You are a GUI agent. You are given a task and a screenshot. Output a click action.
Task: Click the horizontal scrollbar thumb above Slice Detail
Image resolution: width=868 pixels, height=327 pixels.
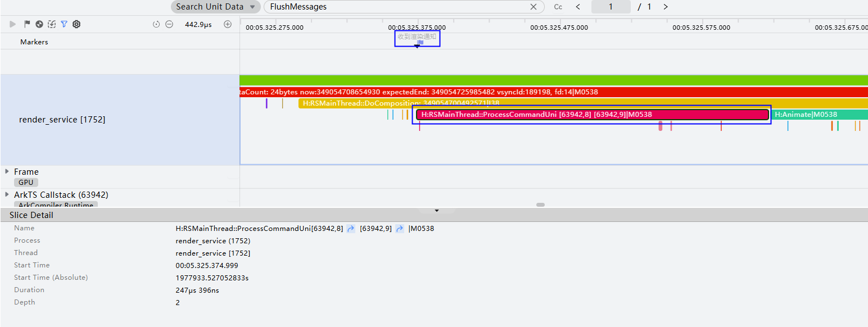(540, 205)
